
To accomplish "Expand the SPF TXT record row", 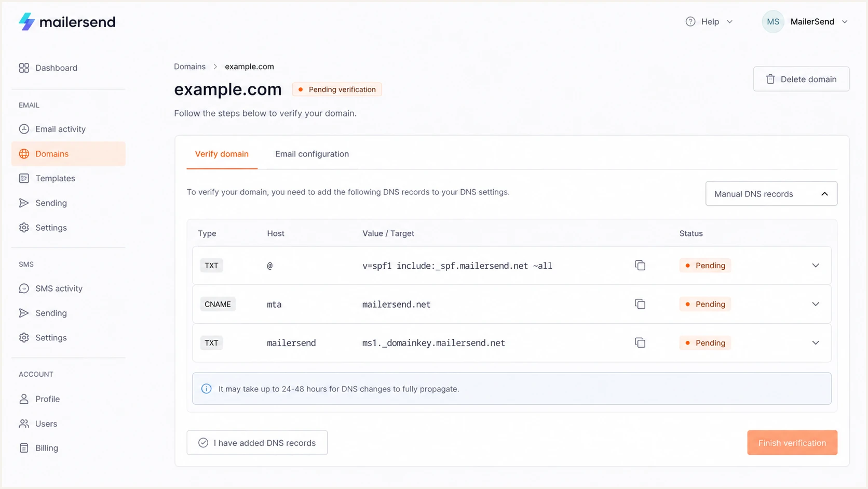I will click(816, 266).
